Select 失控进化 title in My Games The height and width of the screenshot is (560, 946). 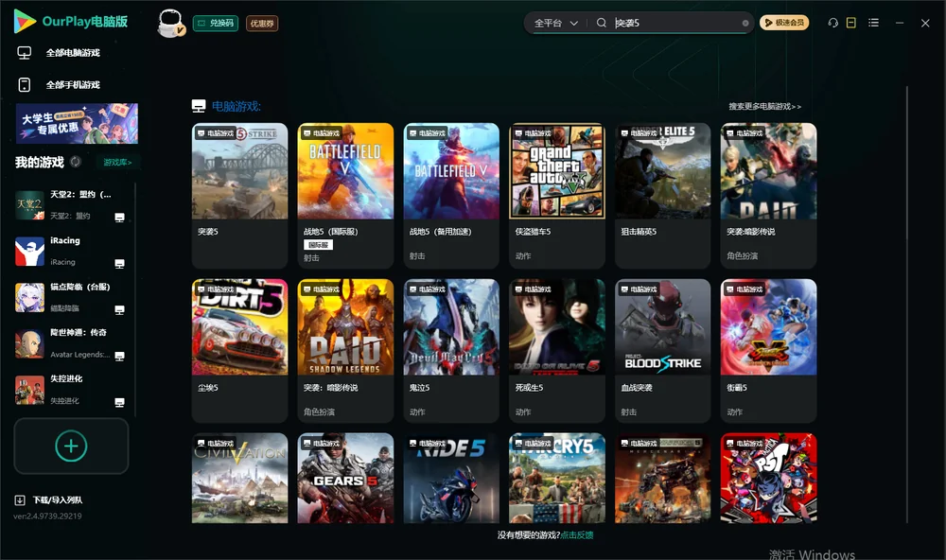coord(66,378)
